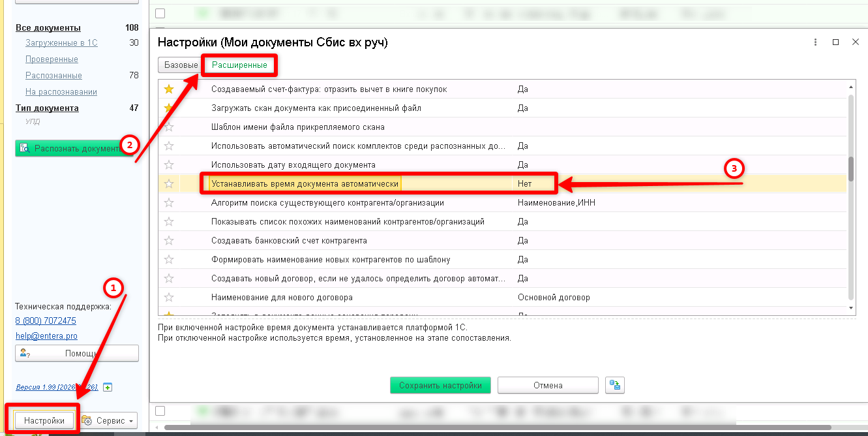Select row Устанавливать время документа автоматически
The width and height of the screenshot is (868, 436).
pos(502,183)
